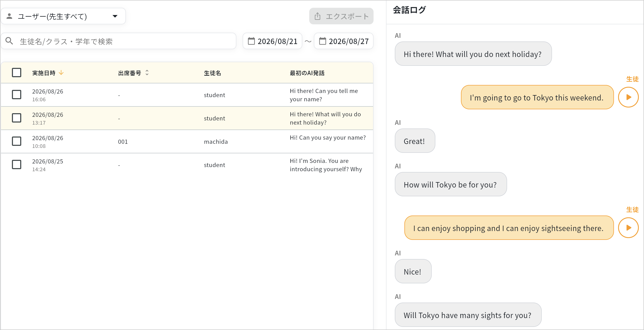Check the 2026/08/26 16:06 row checkbox

point(17,95)
